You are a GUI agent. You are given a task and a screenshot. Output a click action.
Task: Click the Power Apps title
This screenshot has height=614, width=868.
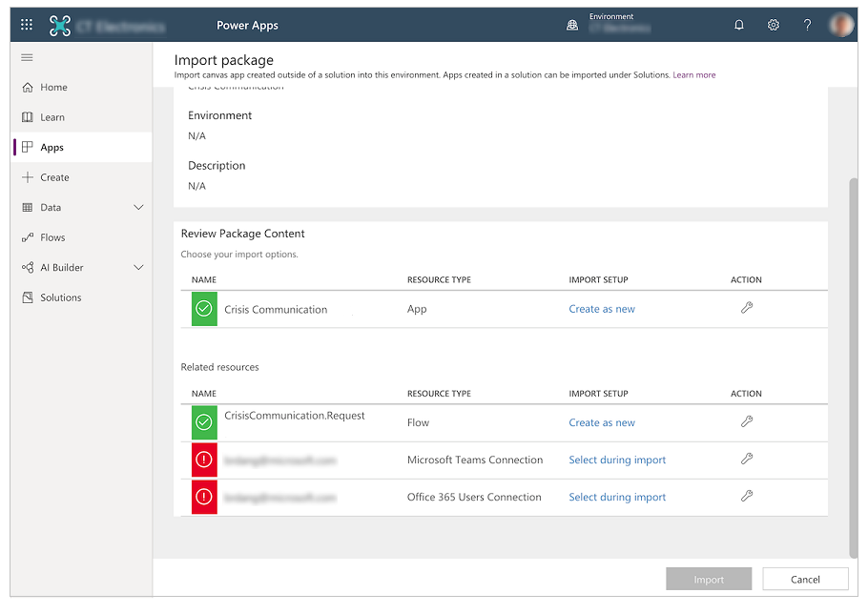(x=247, y=26)
